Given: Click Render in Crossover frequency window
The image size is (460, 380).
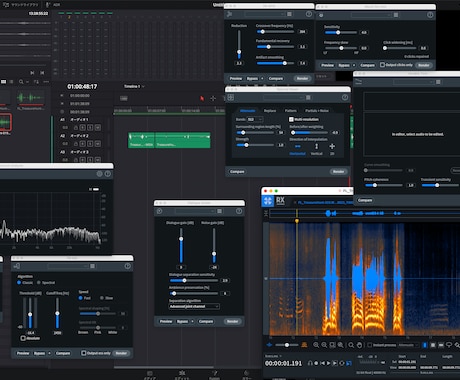Looking at the screenshot, I should 302,78.
